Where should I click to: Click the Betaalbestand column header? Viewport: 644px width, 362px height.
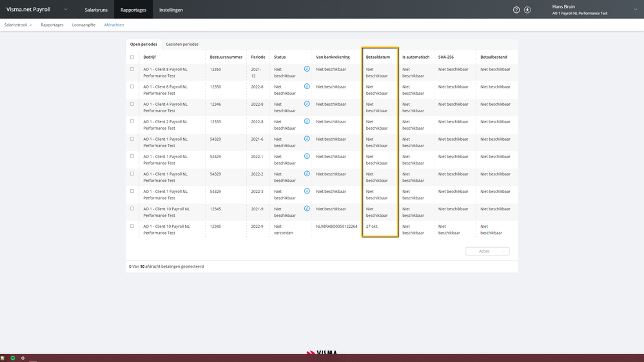click(494, 57)
